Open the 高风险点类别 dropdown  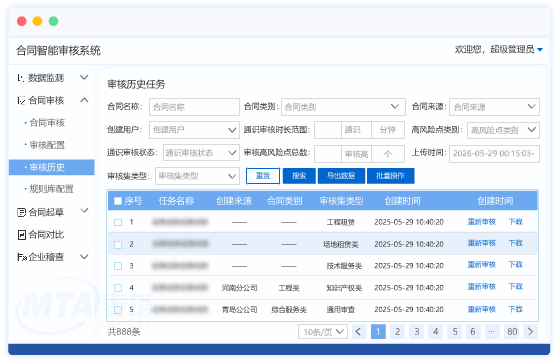(x=503, y=130)
